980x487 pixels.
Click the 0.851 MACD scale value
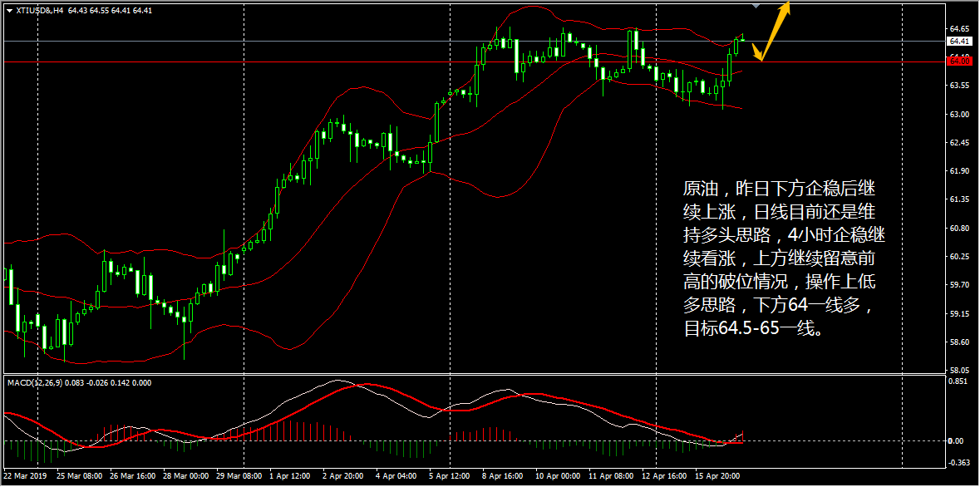pos(958,380)
